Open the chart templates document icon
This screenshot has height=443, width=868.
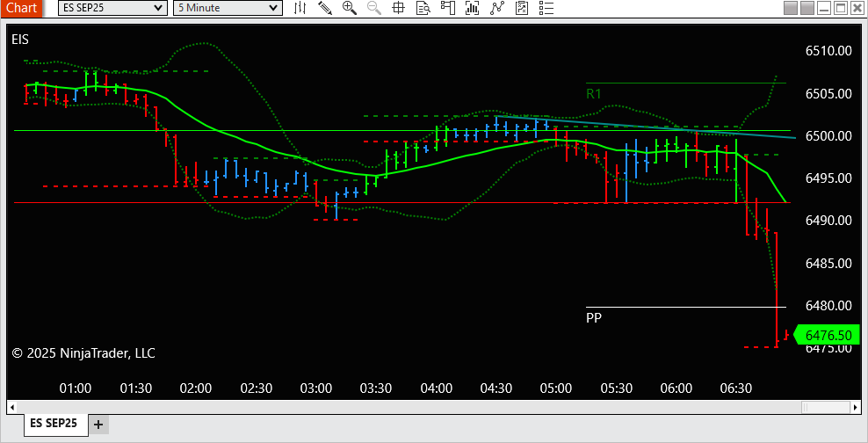[522, 8]
